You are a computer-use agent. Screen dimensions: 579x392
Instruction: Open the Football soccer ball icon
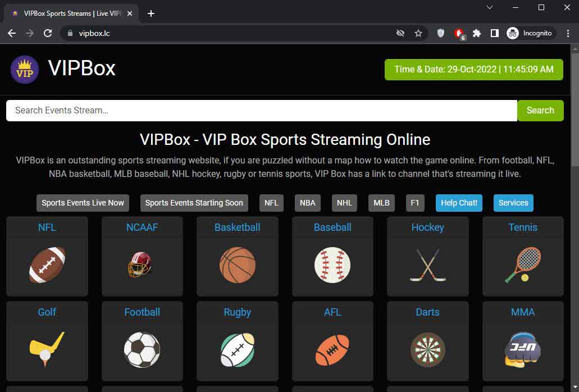click(142, 350)
